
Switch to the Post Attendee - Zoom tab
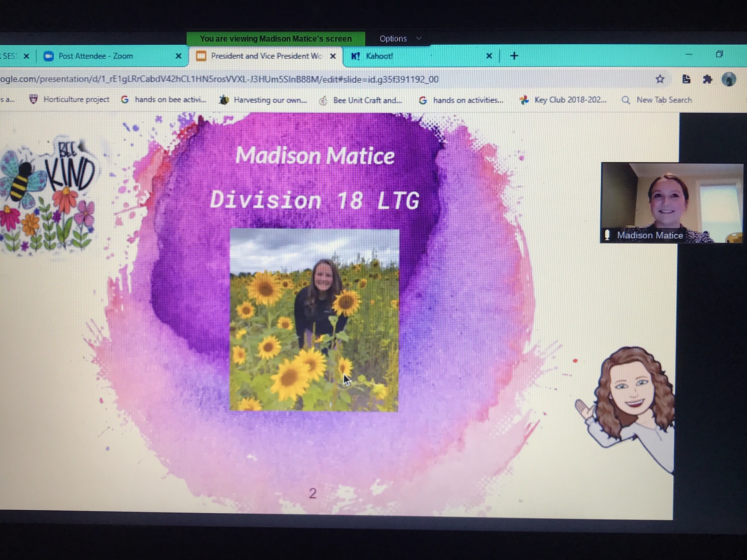pos(96,56)
